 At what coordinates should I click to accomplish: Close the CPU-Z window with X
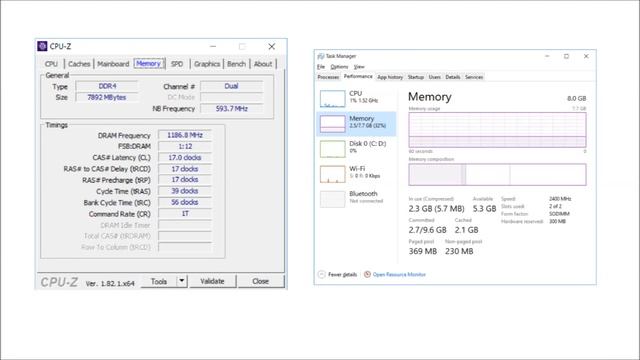[271, 47]
